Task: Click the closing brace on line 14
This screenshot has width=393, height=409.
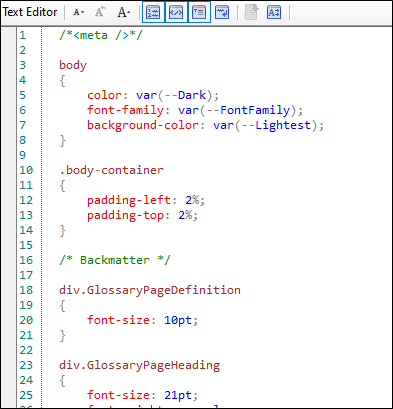Action: [62, 230]
